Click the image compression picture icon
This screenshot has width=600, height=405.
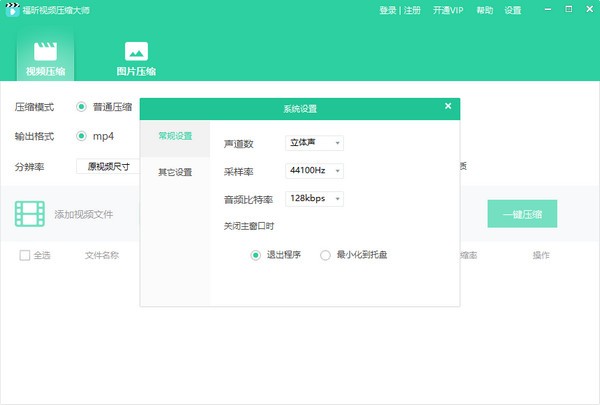click(136, 50)
